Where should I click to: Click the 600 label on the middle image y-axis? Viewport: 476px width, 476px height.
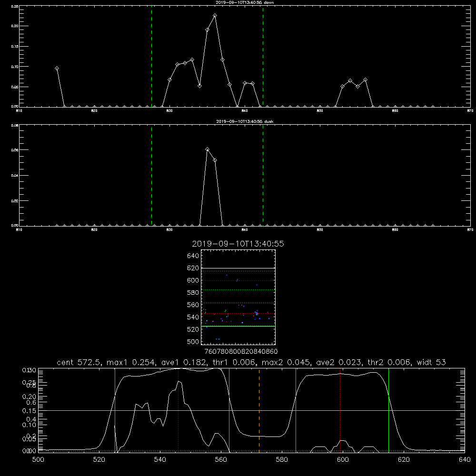tap(193, 280)
